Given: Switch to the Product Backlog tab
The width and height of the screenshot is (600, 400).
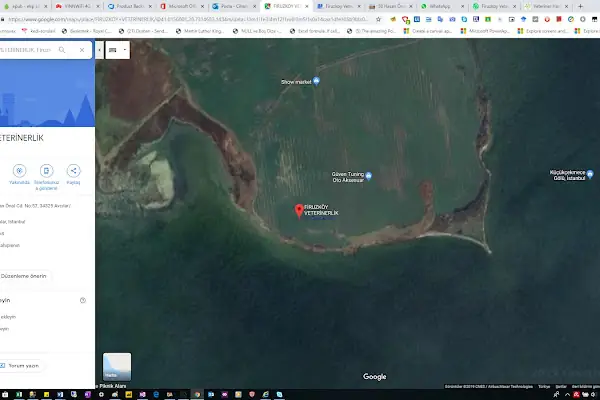Looking at the screenshot, I should pos(129,6).
